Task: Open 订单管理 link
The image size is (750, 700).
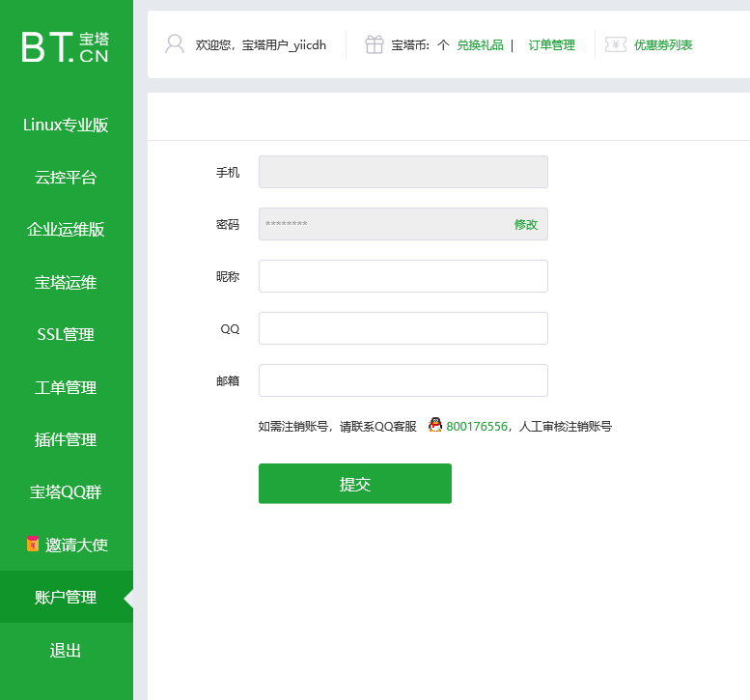Action: click(551, 45)
